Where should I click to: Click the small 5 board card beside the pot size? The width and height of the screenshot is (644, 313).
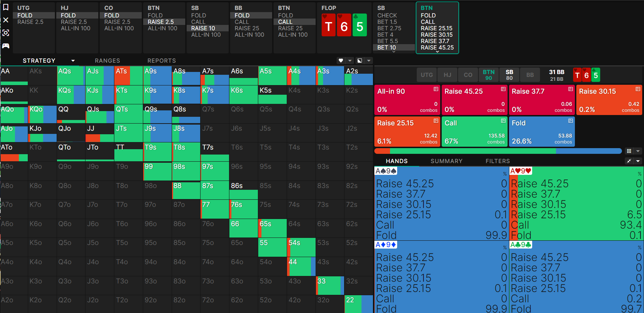pyautogui.click(x=596, y=75)
